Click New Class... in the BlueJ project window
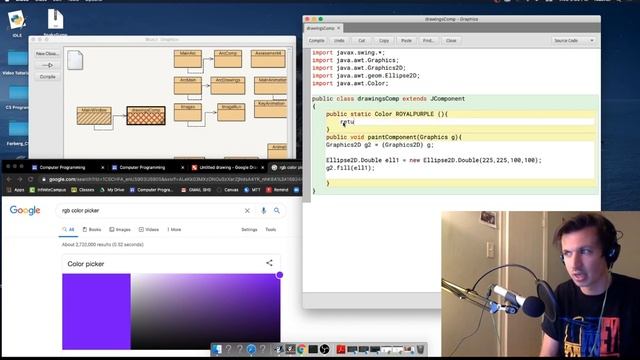Viewport: 640px width, 360px height. (47, 53)
